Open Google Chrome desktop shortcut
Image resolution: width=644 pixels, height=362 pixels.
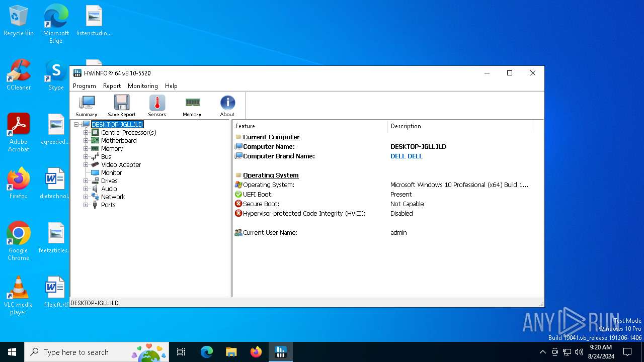(19, 241)
